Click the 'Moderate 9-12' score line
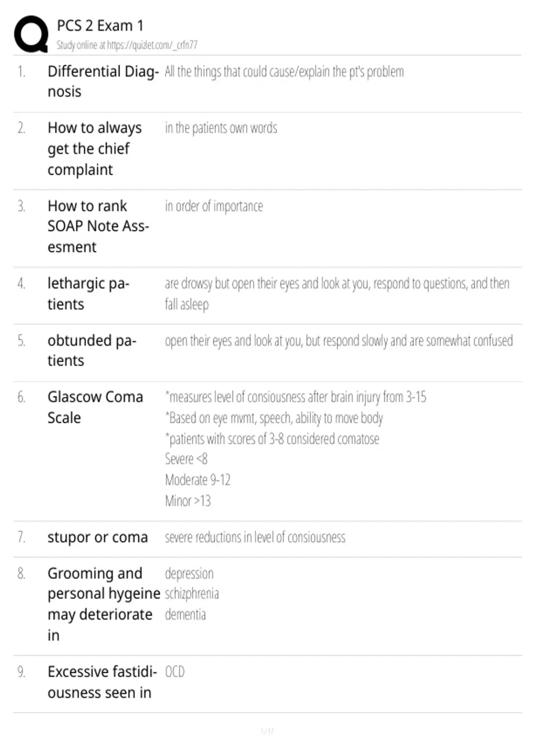This screenshot has width=534, height=756. coord(198,480)
